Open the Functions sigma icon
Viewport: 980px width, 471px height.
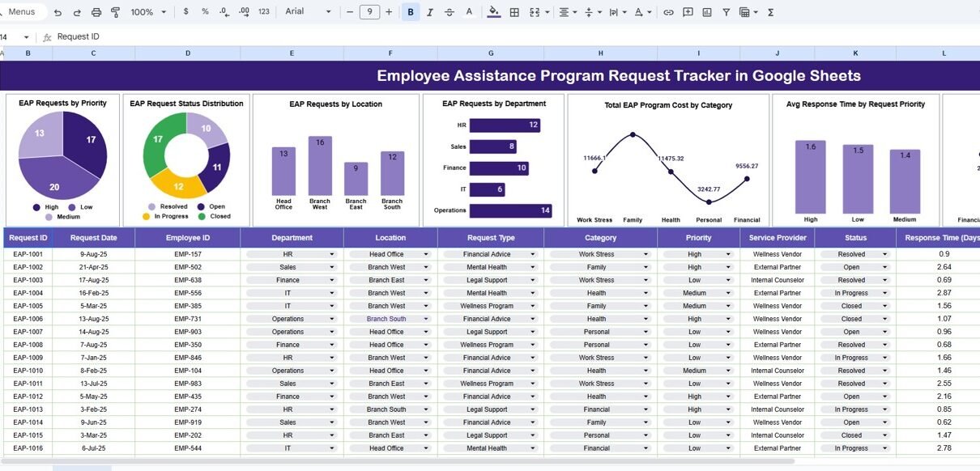tap(770, 12)
